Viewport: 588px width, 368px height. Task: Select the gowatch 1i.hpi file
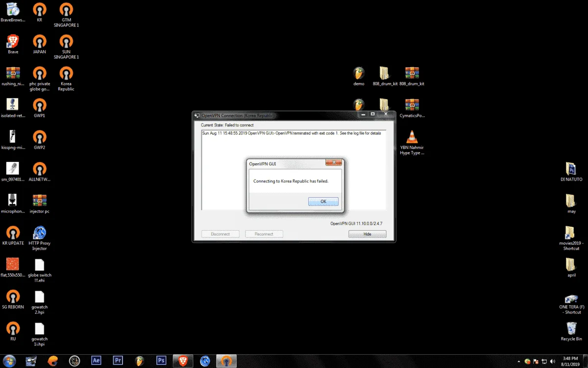[x=39, y=334]
